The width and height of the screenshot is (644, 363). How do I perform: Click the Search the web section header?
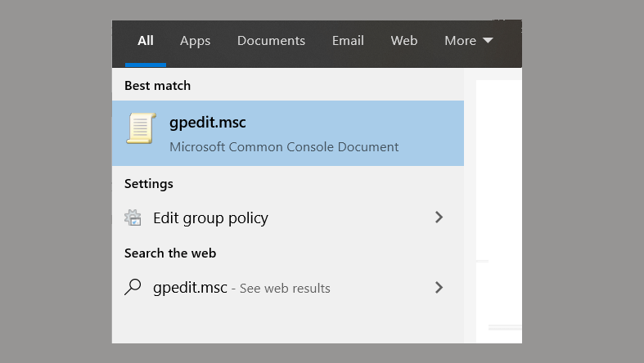(x=169, y=253)
